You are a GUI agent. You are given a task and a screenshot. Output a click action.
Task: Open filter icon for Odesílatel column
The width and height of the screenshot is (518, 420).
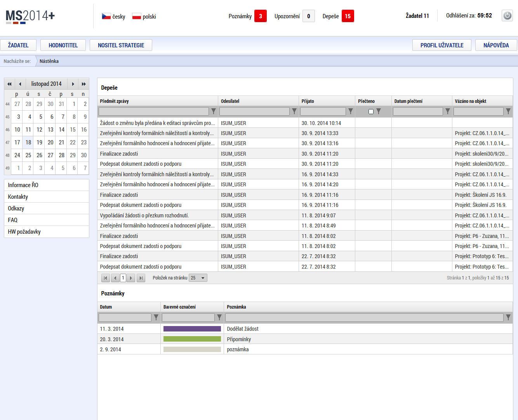tap(294, 111)
